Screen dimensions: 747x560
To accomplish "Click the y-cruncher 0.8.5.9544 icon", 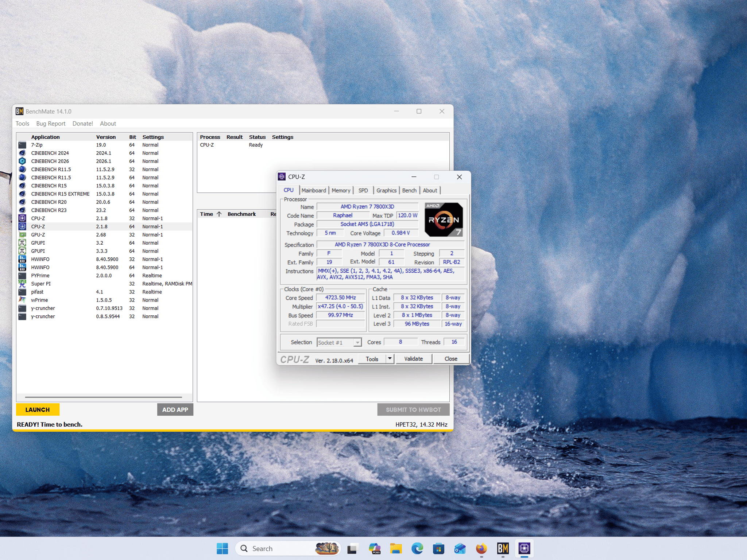I will [22, 316].
